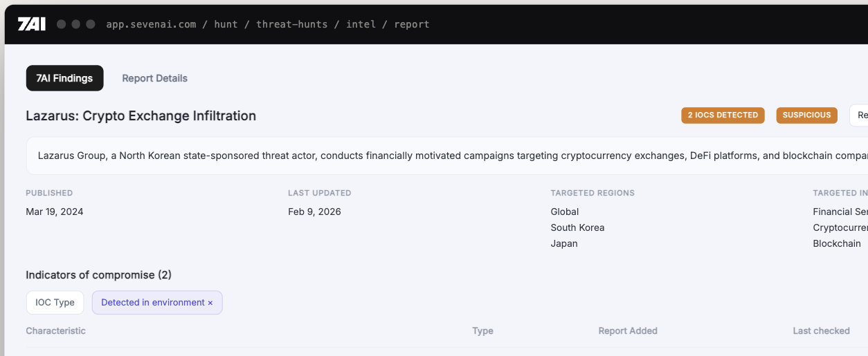Image resolution: width=868 pixels, height=356 pixels.
Task: Click the 2 IOCS DETECTED badge
Action: (723, 115)
